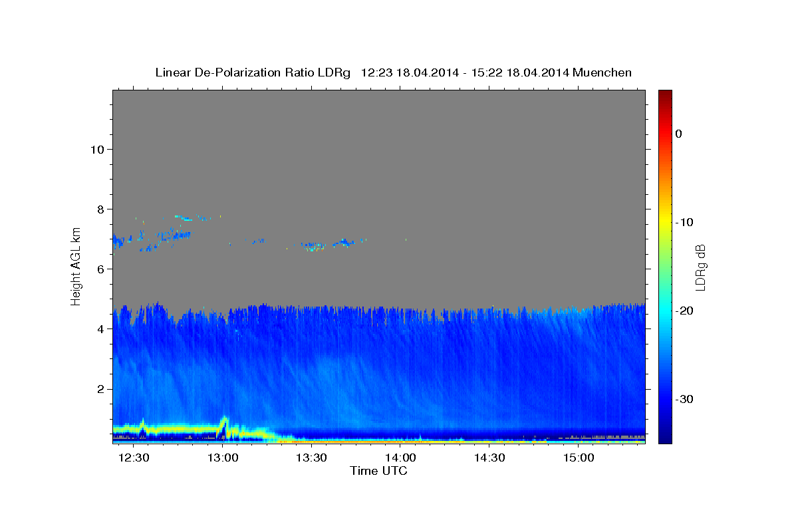Click the height tick label 4
798x532 pixels.
(x=100, y=329)
